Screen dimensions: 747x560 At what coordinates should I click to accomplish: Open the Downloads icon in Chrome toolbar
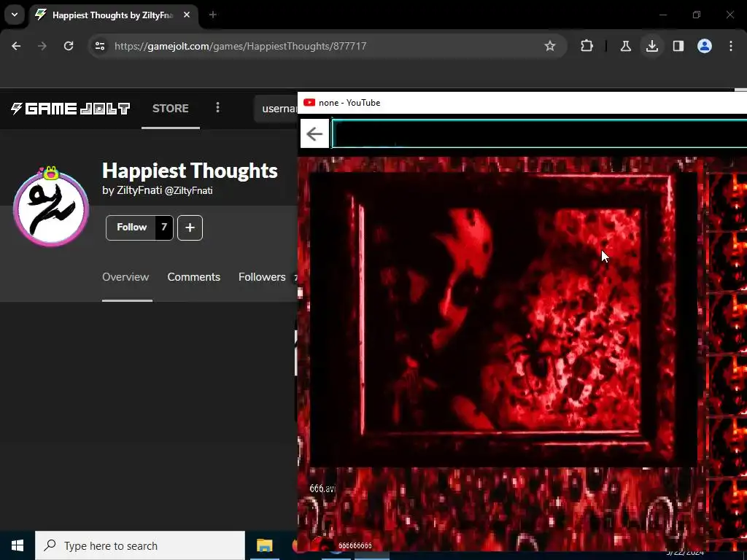click(652, 46)
